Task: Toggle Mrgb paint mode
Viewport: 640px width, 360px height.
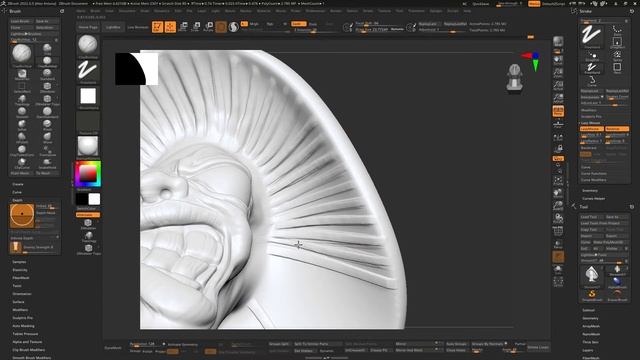Action: click(x=254, y=24)
